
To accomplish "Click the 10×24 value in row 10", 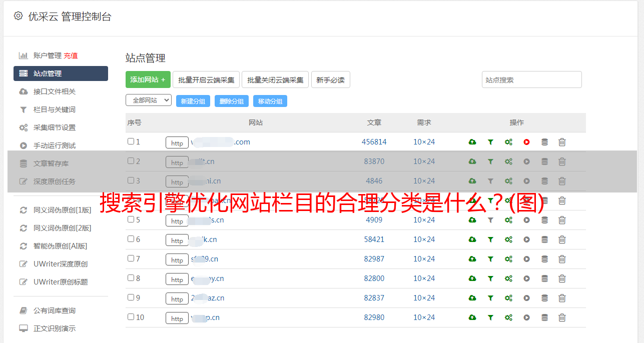I will (x=424, y=317).
